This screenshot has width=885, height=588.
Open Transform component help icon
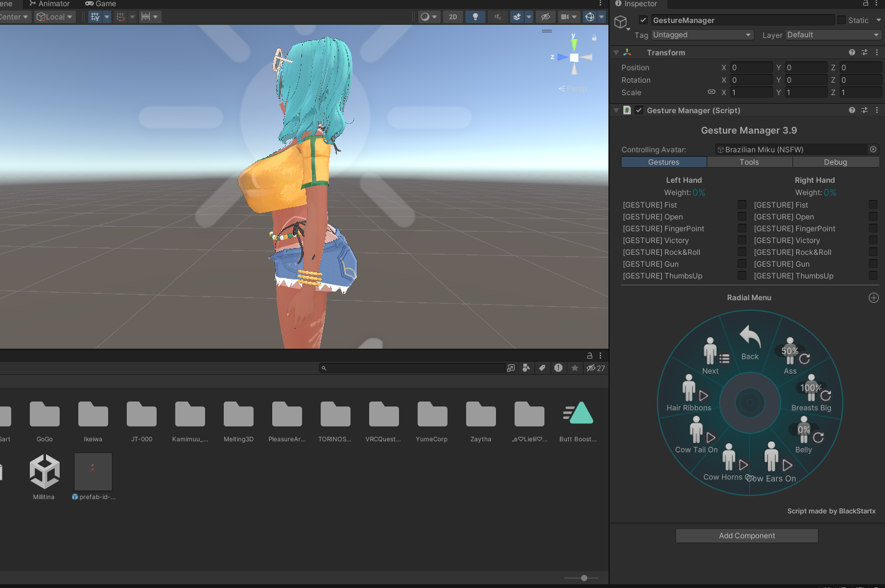point(852,53)
